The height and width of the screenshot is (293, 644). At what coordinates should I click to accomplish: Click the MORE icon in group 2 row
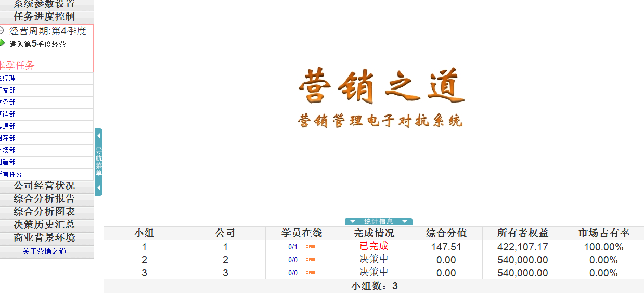tap(306, 260)
